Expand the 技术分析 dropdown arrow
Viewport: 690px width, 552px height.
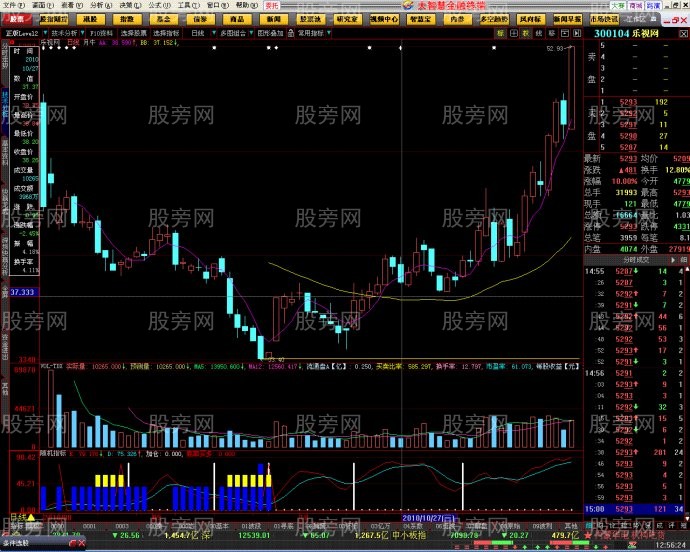point(82,33)
